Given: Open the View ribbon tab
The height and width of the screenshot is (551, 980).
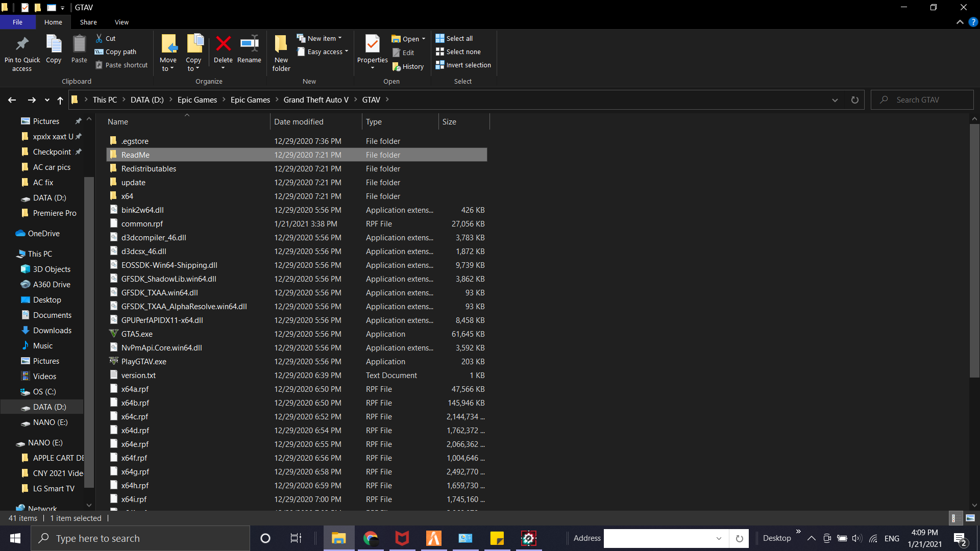Looking at the screenshot, I should (121, 22).
